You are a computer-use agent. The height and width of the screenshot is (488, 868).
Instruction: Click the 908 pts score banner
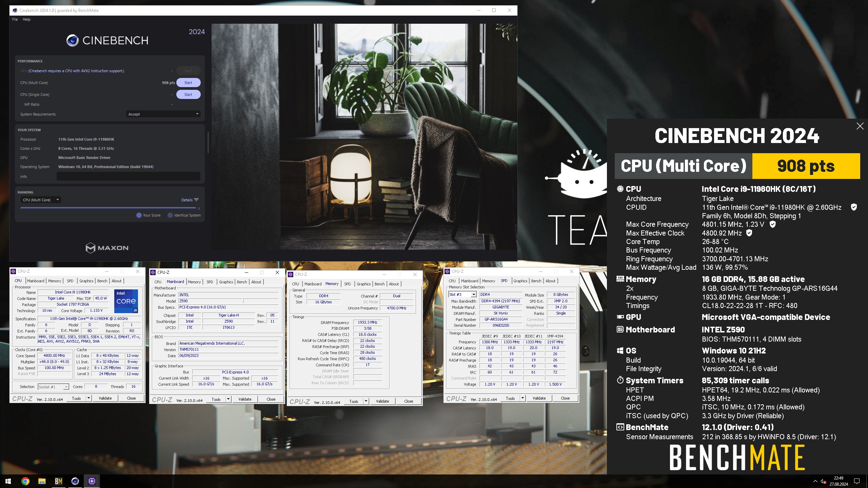(806, 166)
